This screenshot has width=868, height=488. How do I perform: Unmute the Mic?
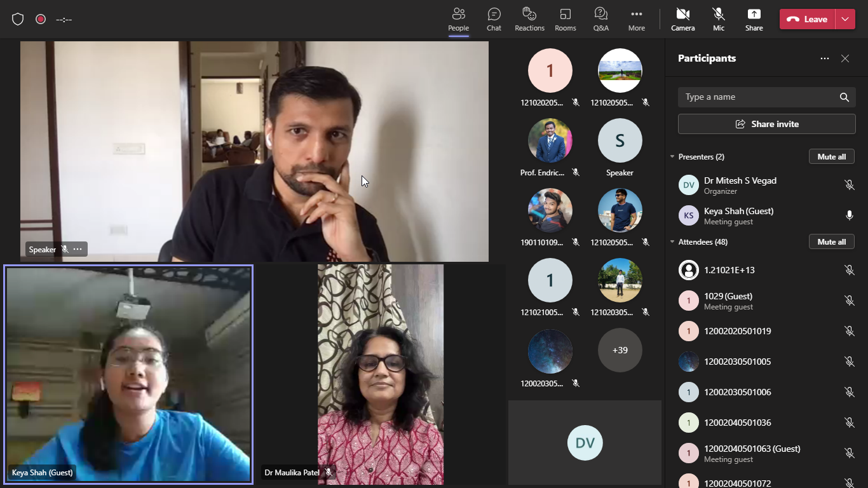(x=718, y=19)
